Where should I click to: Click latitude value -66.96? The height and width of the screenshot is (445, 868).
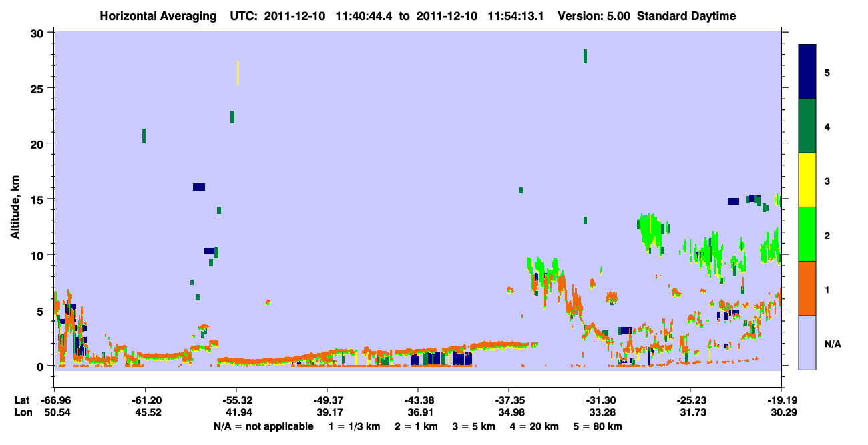[x=55, y=400]
